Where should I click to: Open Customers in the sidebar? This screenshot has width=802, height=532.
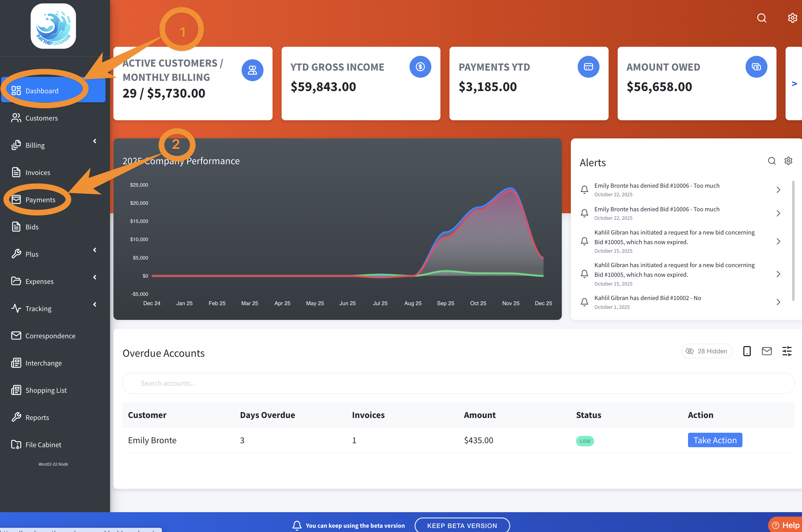(x=41, y=118)
